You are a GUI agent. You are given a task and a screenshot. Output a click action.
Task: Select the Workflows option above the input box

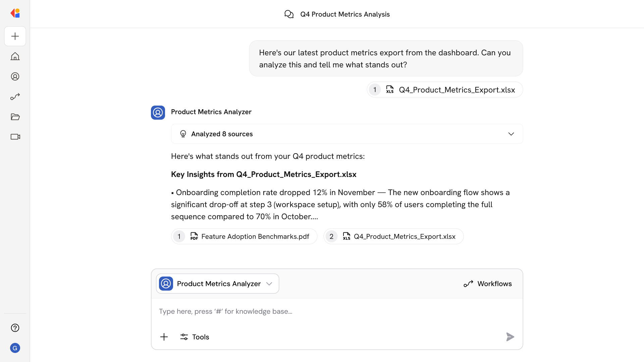(x=488, y=284)
